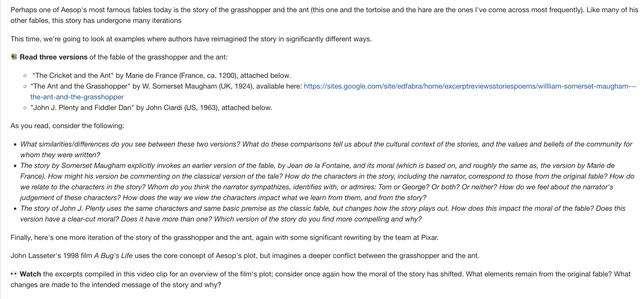Click the text As you read, consider the following
Screen dimensions: 644x299
(x=67, y=126)
